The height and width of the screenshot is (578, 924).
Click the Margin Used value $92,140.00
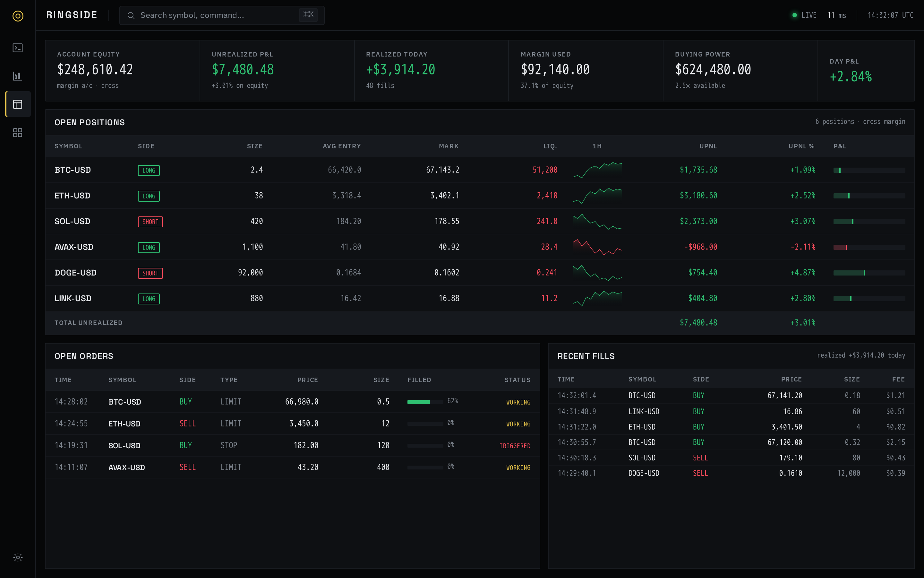555,70
